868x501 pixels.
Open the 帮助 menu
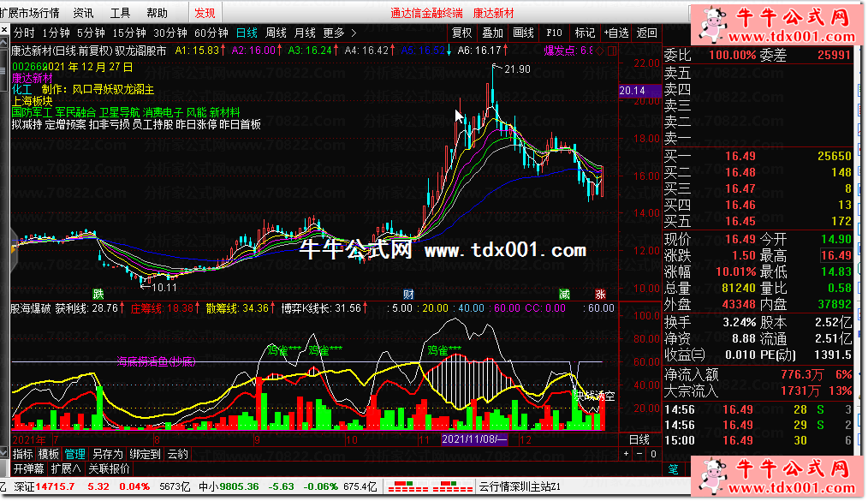158,13
